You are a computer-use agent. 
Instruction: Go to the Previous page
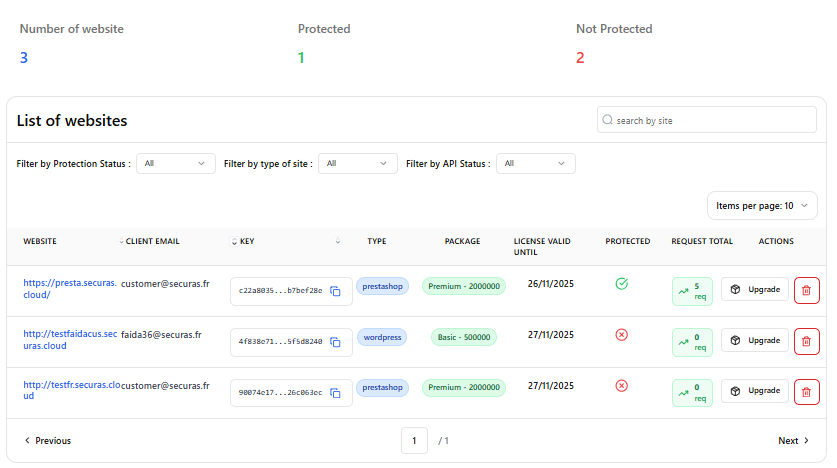tap(47, 441)
